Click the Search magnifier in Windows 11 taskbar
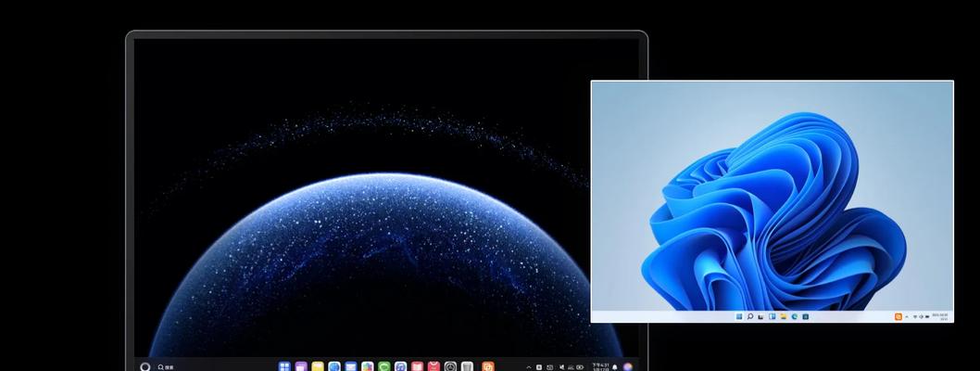980x371 pixels. point(750,316)
